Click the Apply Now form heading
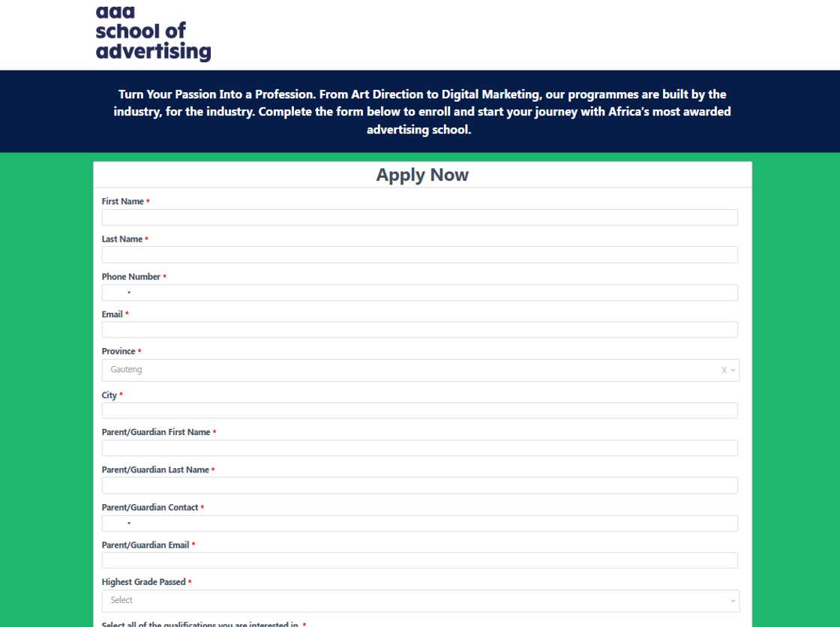Viewport: 840px width, 627px height. 421,174
